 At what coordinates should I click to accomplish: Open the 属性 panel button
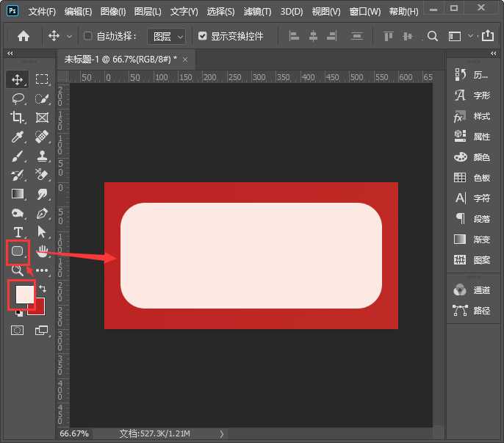[x=474, y=137]
